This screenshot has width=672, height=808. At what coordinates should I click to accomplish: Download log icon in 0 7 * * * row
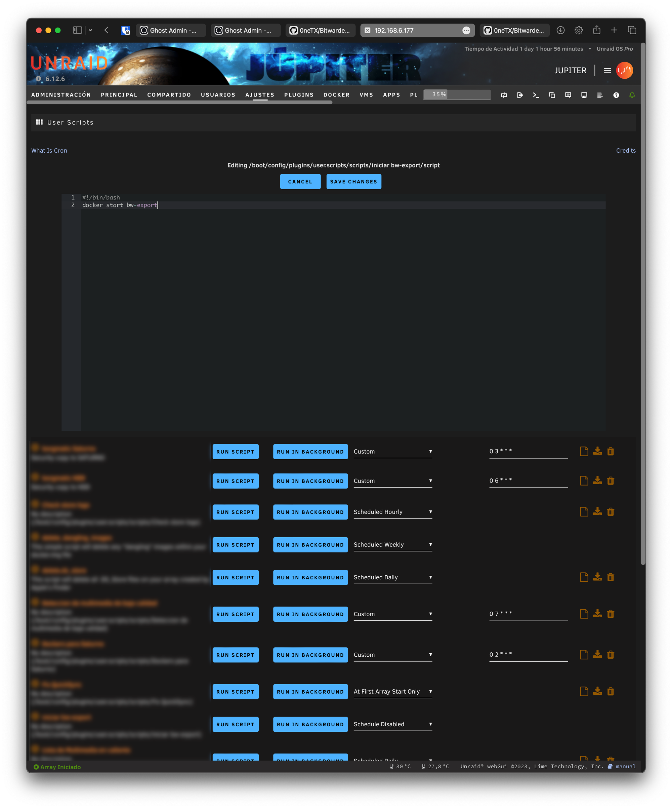coord(597,614)
